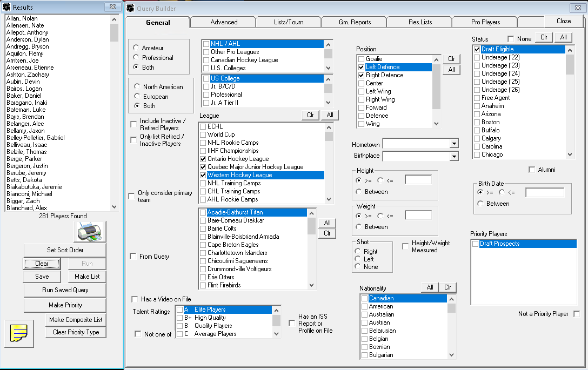
Task: Click down arrow of Status list scrollbar
Action: pyautogui.click(x=570, y=154)
